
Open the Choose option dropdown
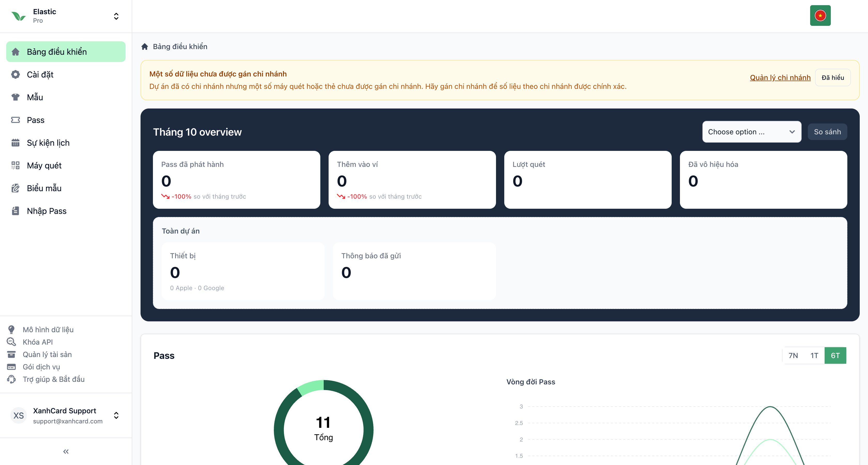click(752, 132)
